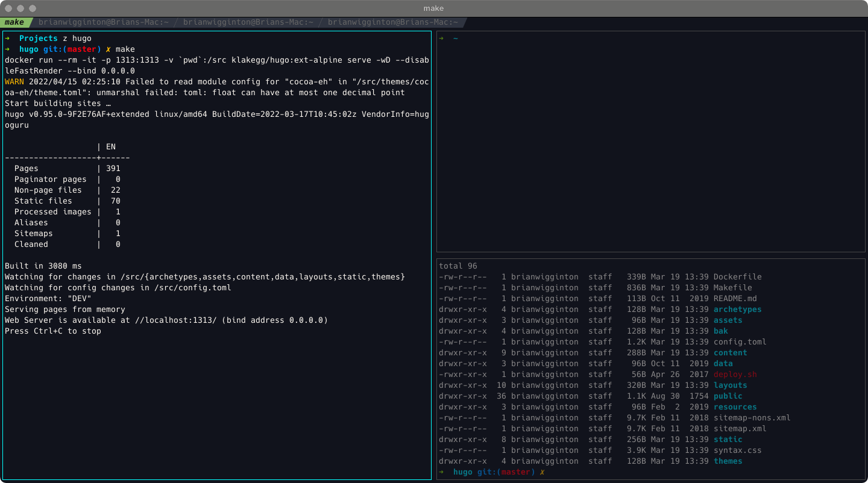
Task: Click the green arrow before Projects z hugo
Action: (x=7, y=39)
